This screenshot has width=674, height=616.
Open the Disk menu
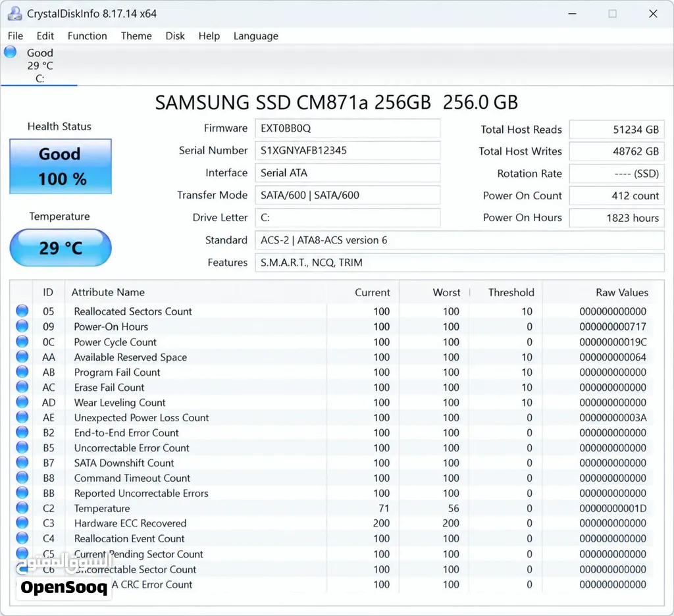175,36
